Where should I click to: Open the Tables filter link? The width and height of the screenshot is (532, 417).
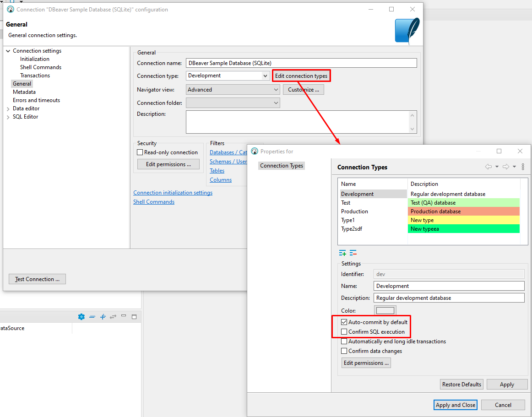point(217,171)
